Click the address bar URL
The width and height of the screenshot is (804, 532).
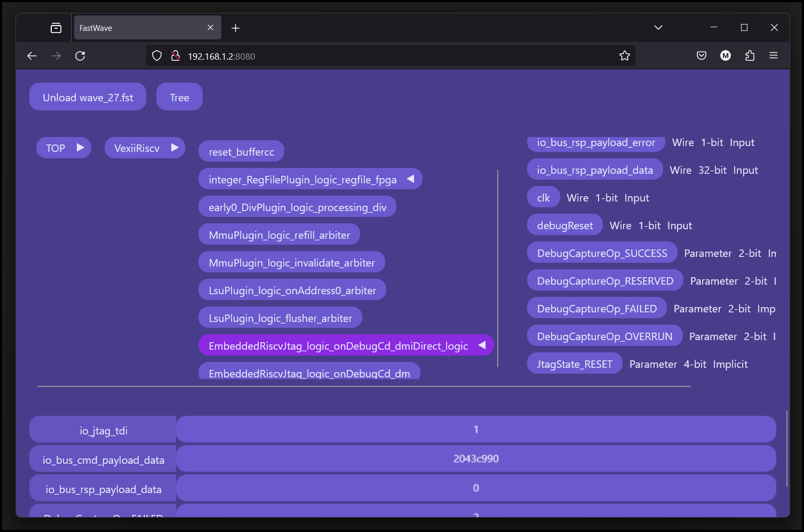coord(221,57)
